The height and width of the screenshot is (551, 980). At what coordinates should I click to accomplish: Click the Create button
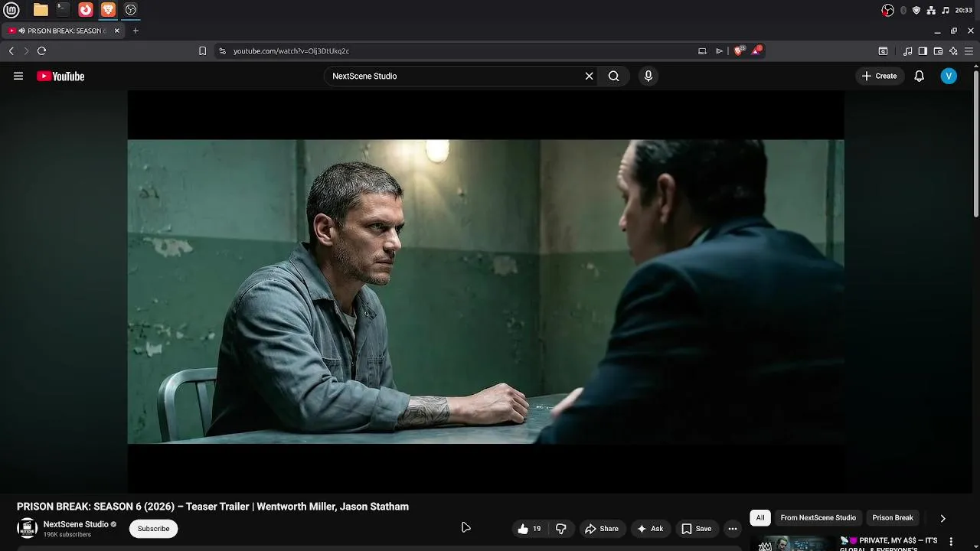(x=879, y=76)
